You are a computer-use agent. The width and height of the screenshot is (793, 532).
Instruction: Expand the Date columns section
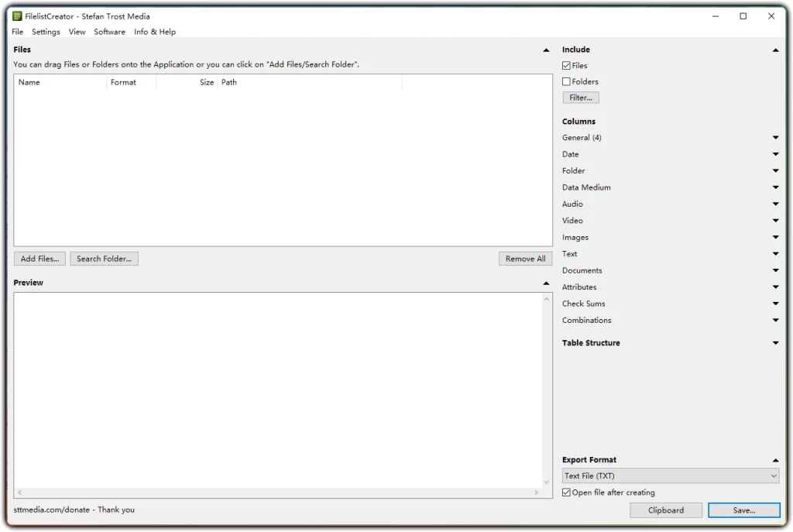tap(775, 154)
